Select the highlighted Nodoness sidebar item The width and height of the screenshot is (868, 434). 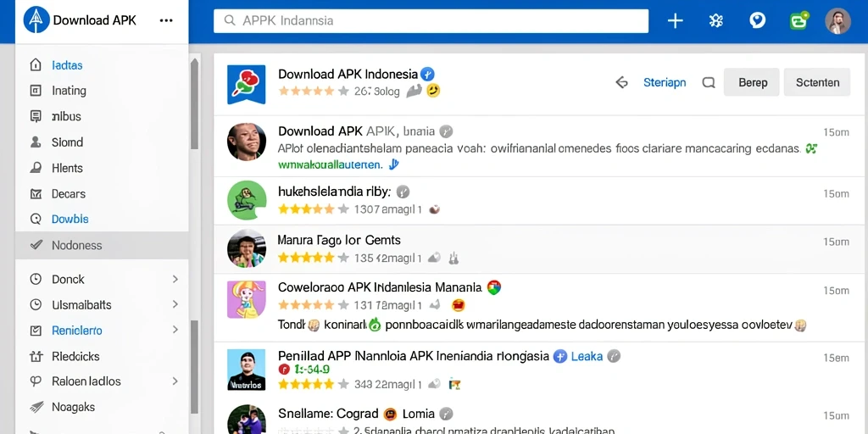point(102,245)
